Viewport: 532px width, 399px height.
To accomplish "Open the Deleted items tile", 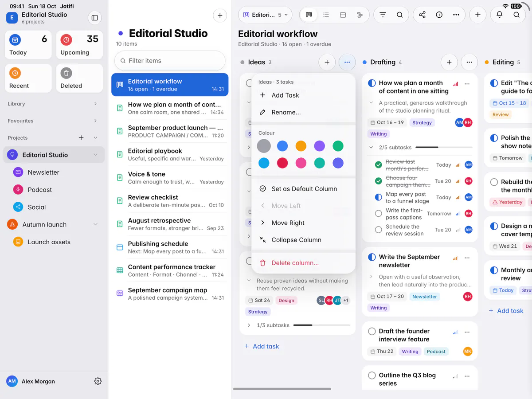I will tap(79, 78).
